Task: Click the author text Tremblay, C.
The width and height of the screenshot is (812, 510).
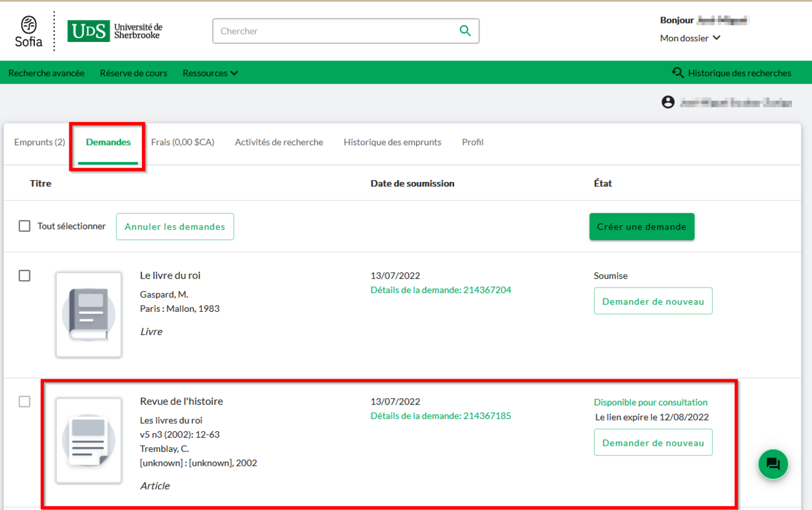Action: tap(164, 449)
